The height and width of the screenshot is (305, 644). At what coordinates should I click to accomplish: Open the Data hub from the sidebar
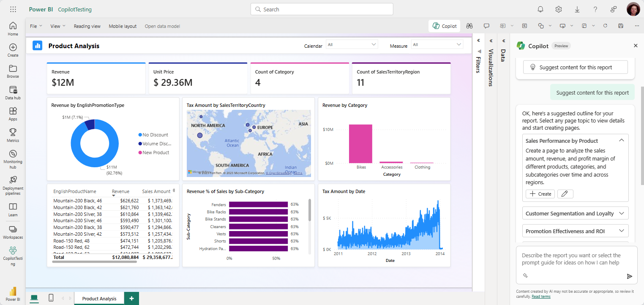coord(13,93)
